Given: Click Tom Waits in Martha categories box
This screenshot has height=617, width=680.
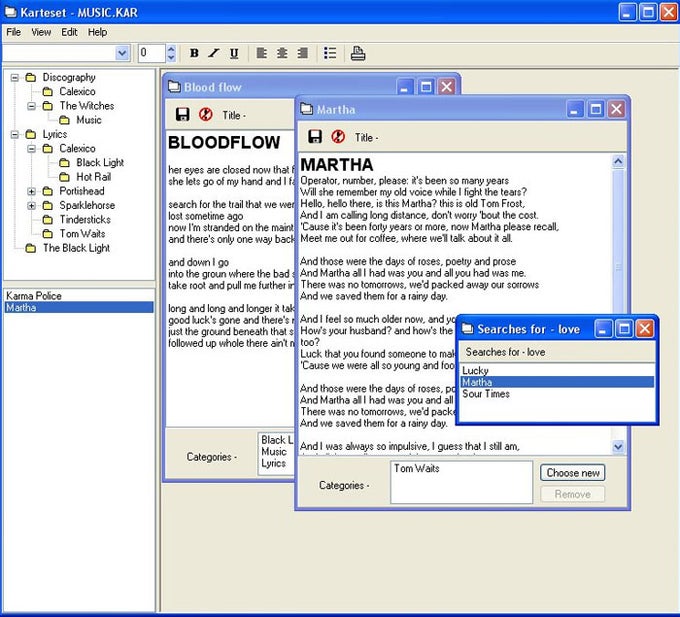Looking at the screenshot, I should 416,468.
